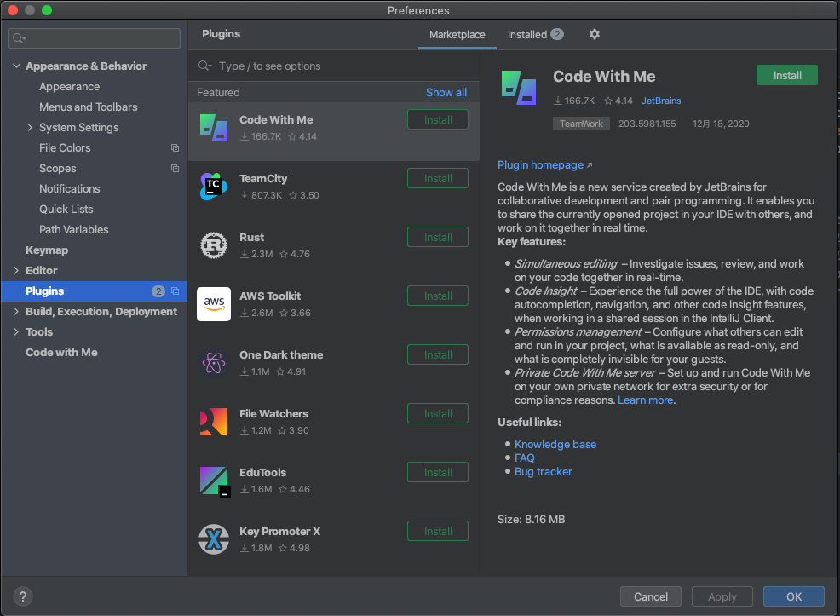Open File Colors settings
The width and height of the screenshot is (840, 616).
click(x=65, y=148)
